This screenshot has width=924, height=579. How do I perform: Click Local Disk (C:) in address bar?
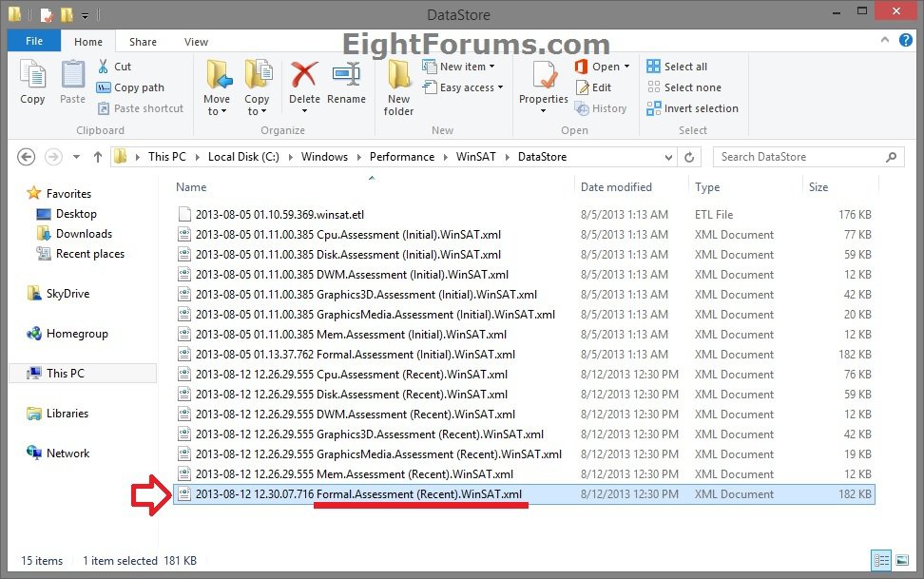243,157
